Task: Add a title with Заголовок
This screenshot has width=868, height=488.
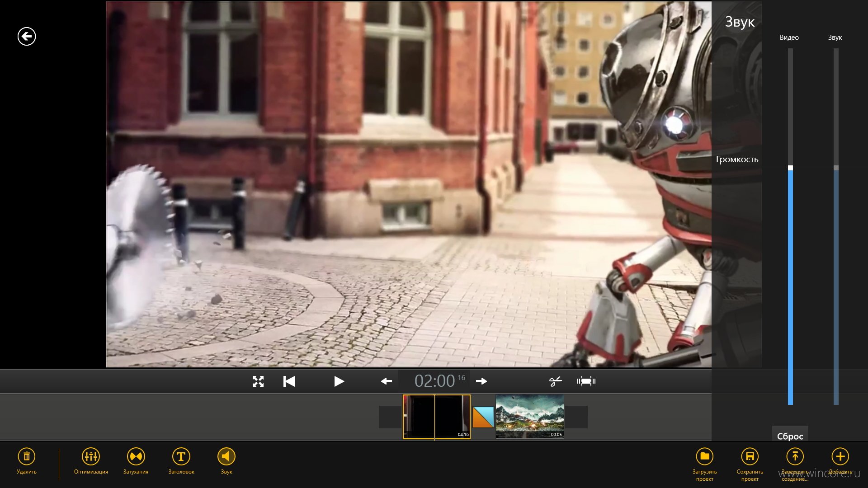Action: pyautogui.click(x=181, y=456)
